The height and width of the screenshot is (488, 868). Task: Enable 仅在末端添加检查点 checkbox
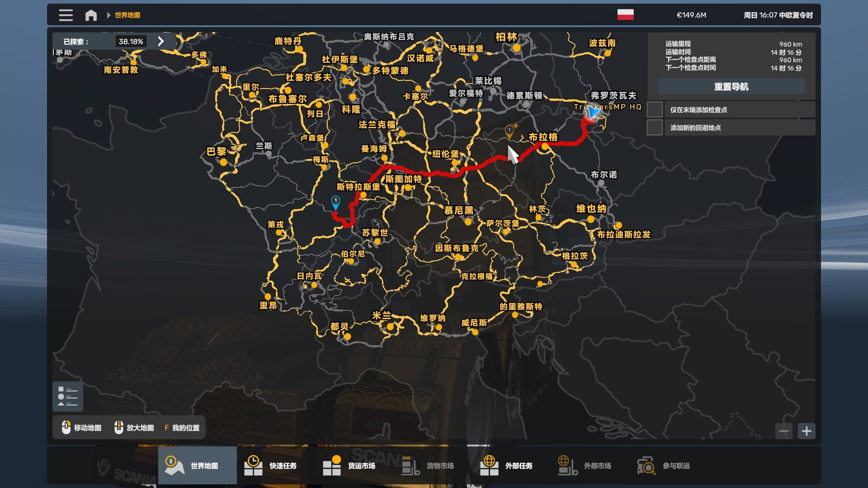(x=655, y=110)
